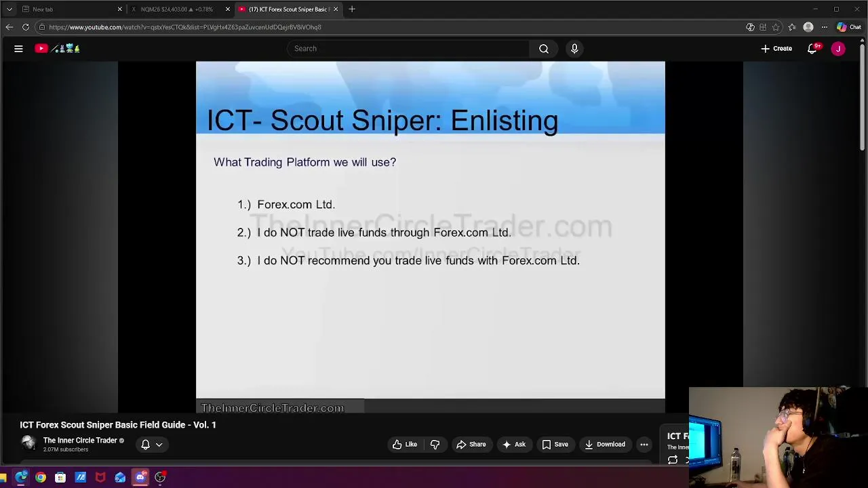Open Discord in taskbar
This screenshot has width=868, height=488.
140,478
